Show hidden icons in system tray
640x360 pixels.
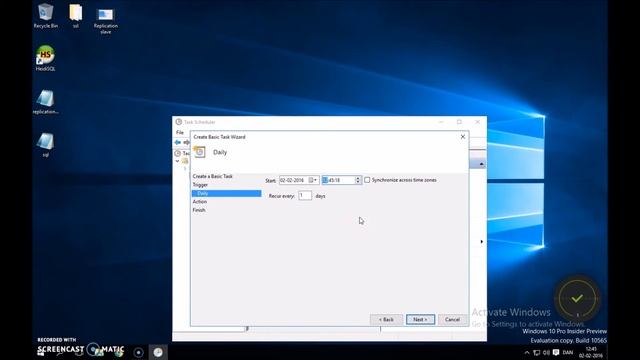click(x=527, y=353)
